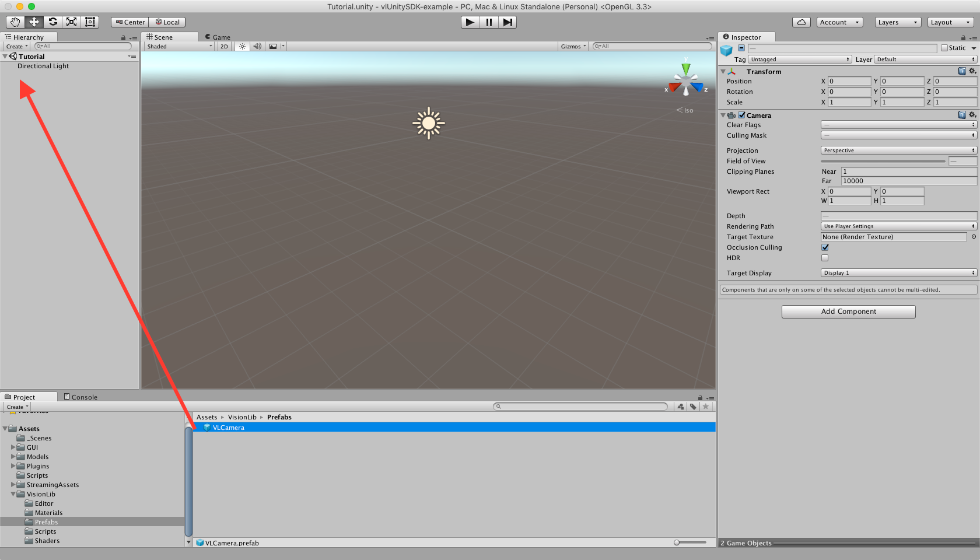This screenshot has height=560, width=980.
Task: Select the Scale tool
Action: click(x=71, y=22)
